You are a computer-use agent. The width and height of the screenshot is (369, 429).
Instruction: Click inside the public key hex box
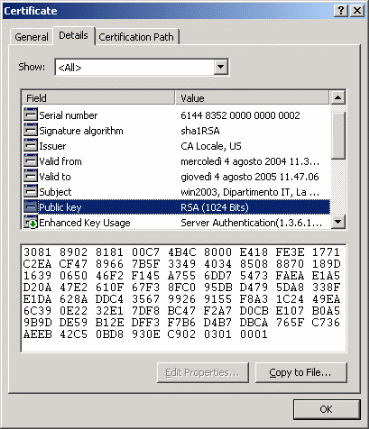click(x=183, y=298)
